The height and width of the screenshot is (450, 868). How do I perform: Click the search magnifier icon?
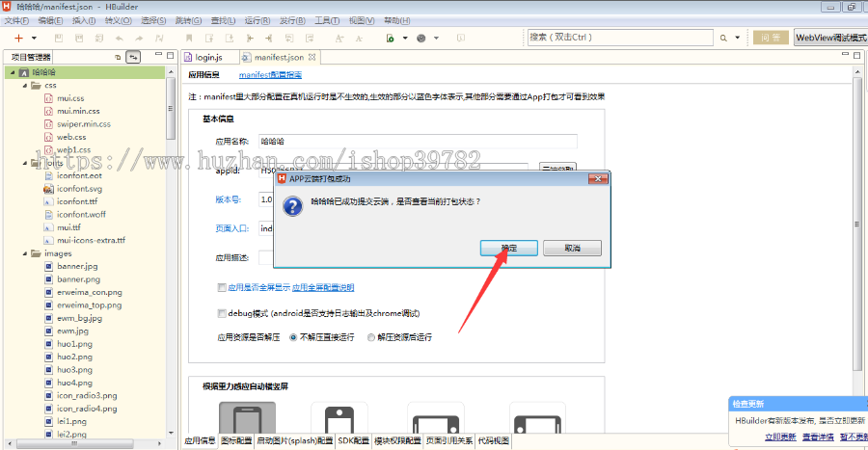(723, 39)
